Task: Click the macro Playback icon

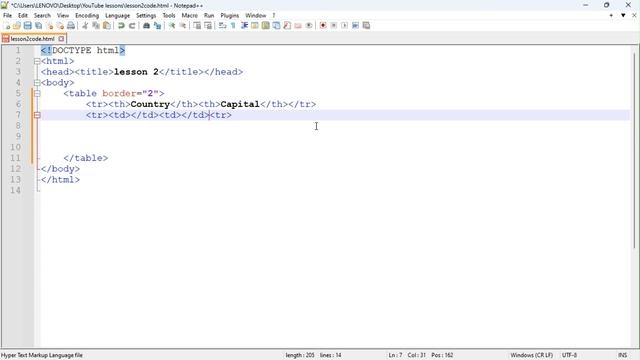Action: coord(344,26)
